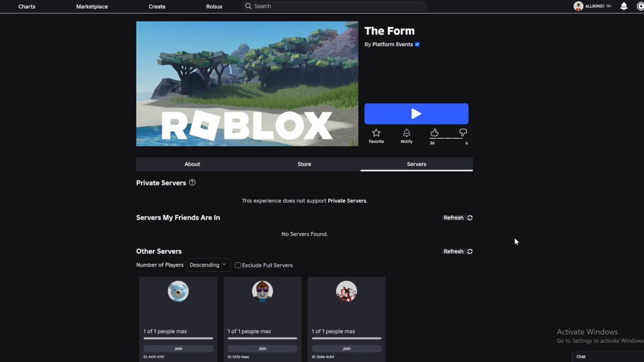Open the Descending sort dropdown
This screenshot has height=362, width=644.
tap(208, 265)
